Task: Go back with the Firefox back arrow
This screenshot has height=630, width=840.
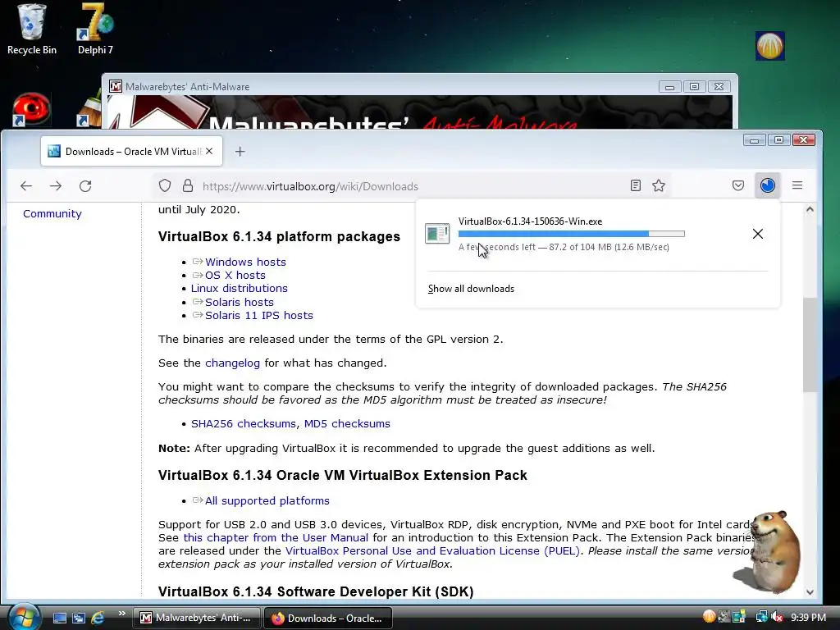Action: [25, 186]
